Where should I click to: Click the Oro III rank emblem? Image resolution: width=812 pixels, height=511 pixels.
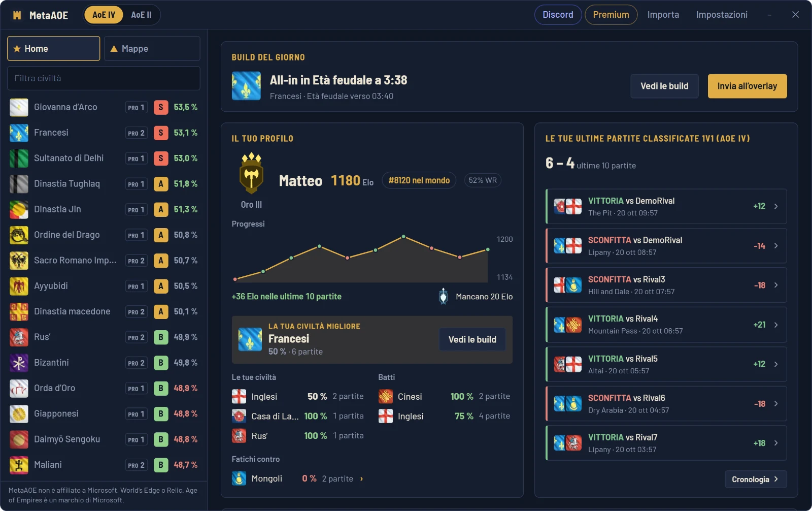251,173
